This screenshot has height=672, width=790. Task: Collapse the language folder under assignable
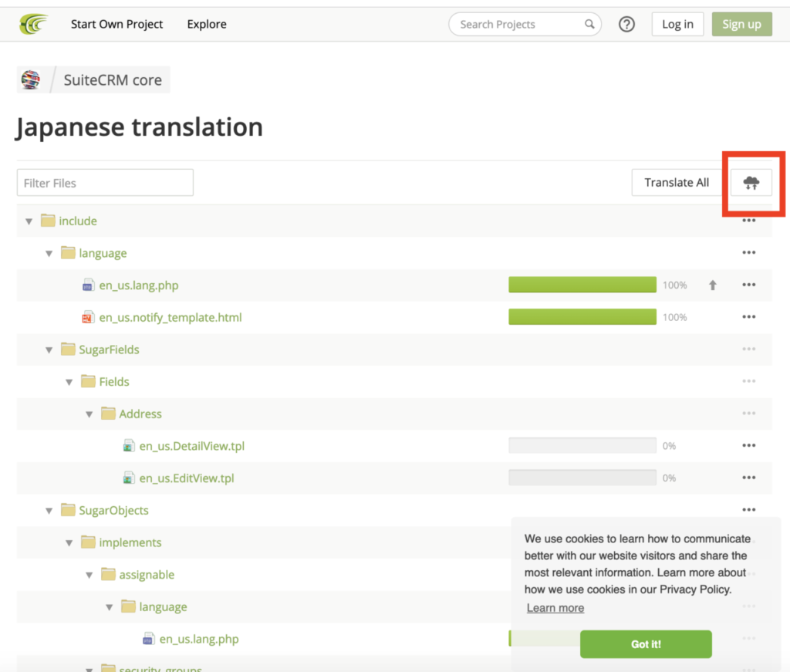pyautogui.click(x=110, y=607)
